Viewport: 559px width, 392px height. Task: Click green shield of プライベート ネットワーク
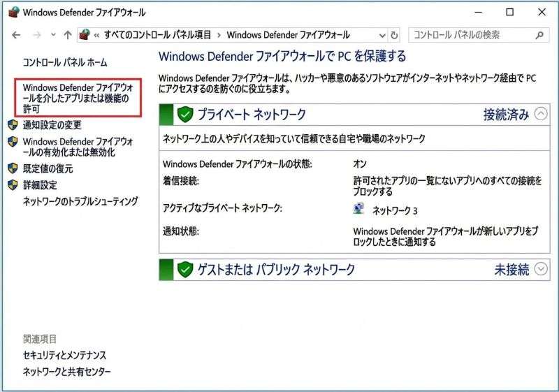pos(185,115)
